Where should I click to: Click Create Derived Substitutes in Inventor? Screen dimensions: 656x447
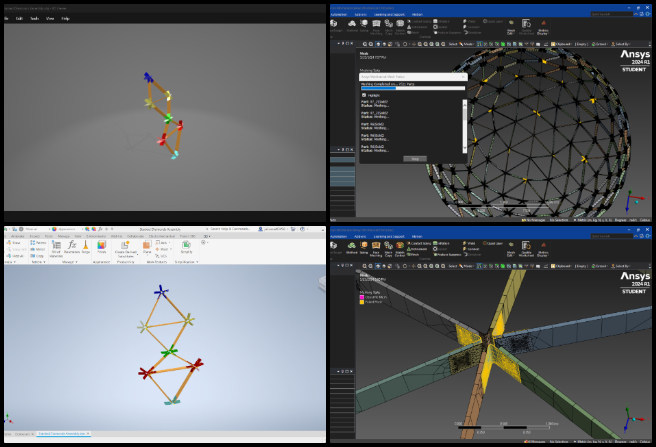click(x=126, y=248)
